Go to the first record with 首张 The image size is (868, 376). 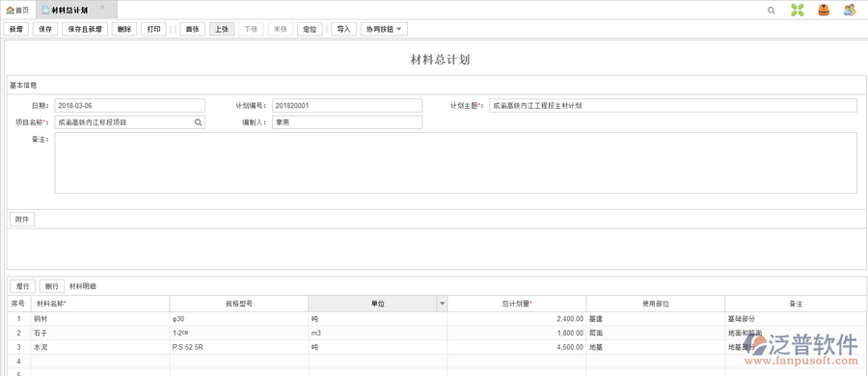(193, 29)
